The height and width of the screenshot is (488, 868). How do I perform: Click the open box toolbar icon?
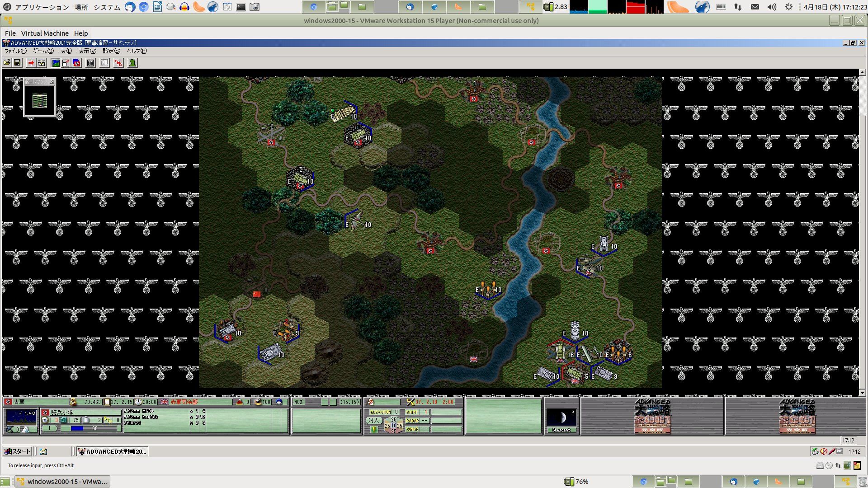(42, 63)
